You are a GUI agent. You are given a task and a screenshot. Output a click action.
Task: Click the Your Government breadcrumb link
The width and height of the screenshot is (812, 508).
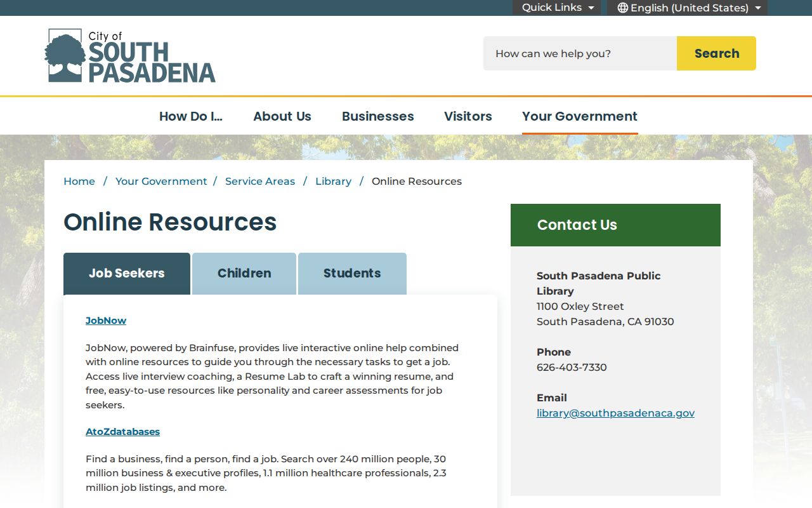[161, 181]
